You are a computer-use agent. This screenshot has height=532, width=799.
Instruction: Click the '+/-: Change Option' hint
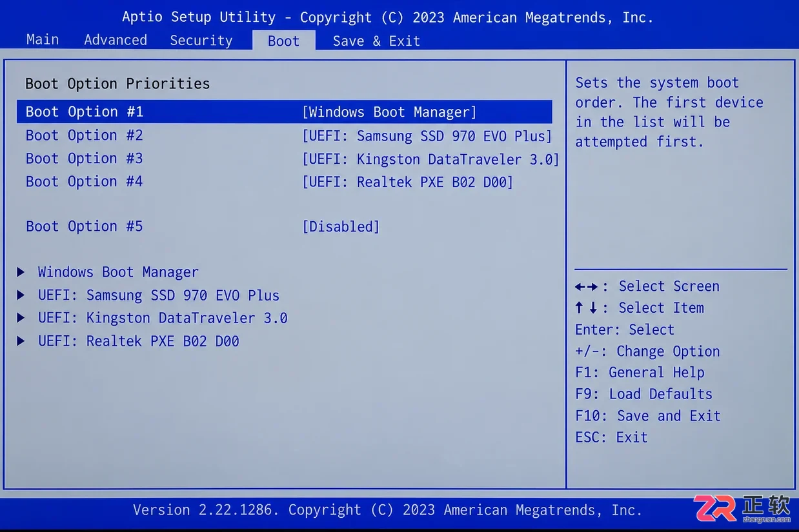pyautogui.click(x=647, y=351)
